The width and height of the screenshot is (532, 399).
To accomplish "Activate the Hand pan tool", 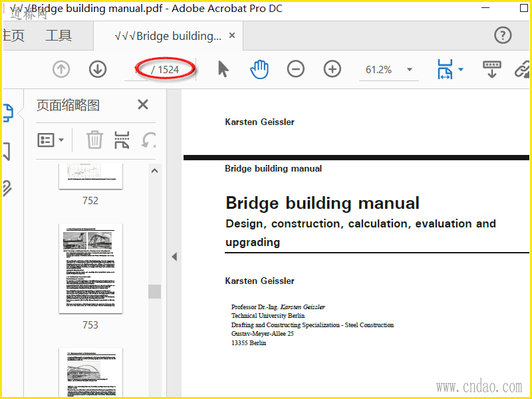I will 259,69.
